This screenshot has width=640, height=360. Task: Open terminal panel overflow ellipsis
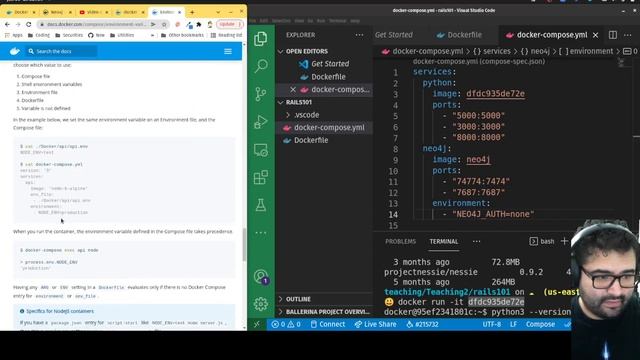476,241
